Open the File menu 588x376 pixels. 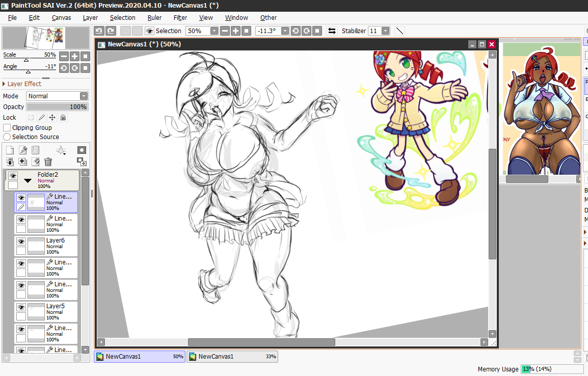tap(12, 18)
